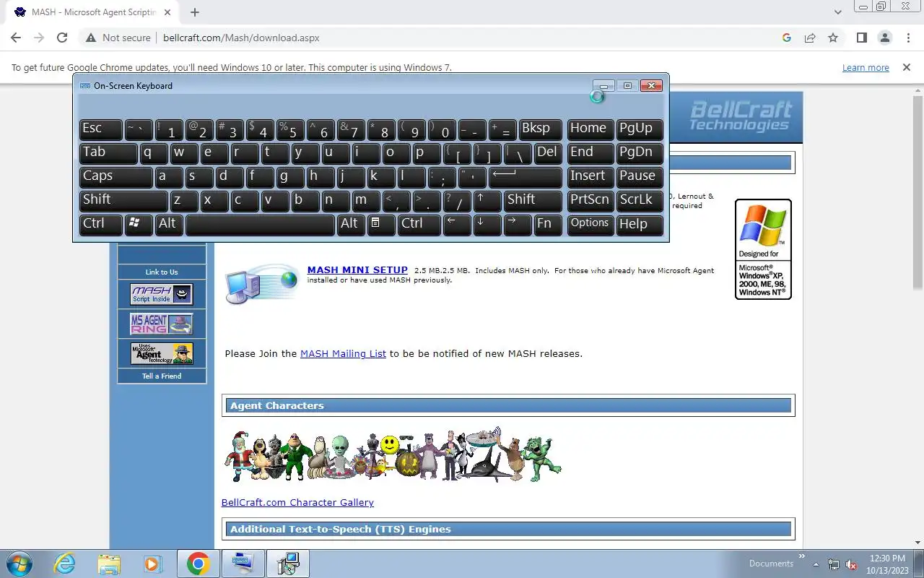
Task: Click the down arrow key
Action: click(x=487, y=225)
